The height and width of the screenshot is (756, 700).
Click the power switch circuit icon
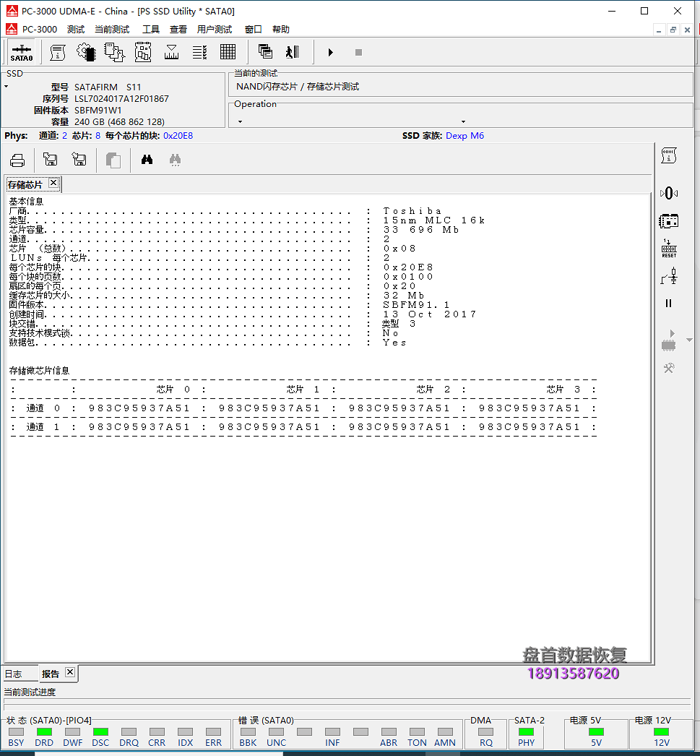[669, 277]
